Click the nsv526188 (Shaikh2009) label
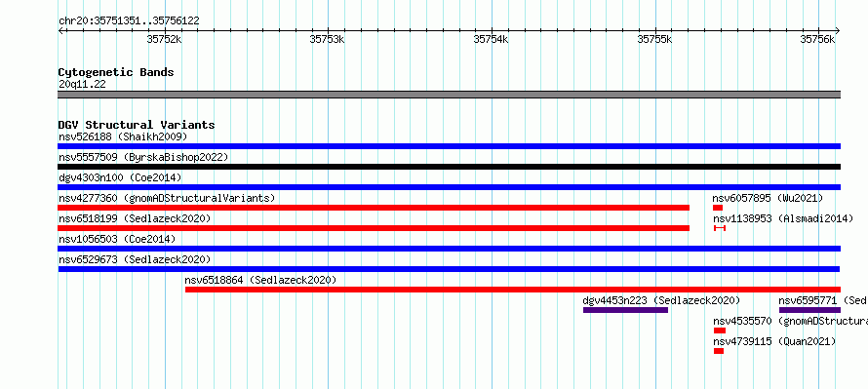 tap(123, 136)
